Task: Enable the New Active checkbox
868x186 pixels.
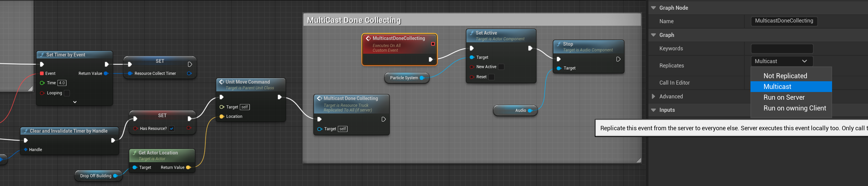Action: pos(501,67)
